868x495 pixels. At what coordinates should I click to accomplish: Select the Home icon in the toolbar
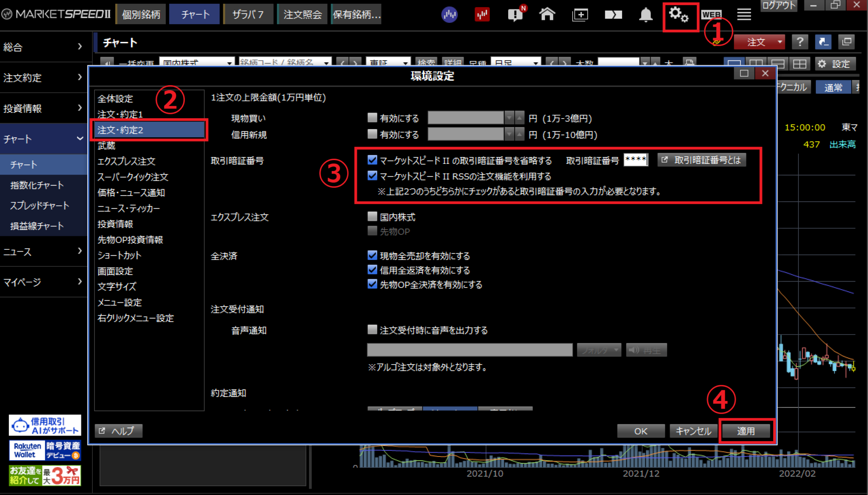[547, 14]
